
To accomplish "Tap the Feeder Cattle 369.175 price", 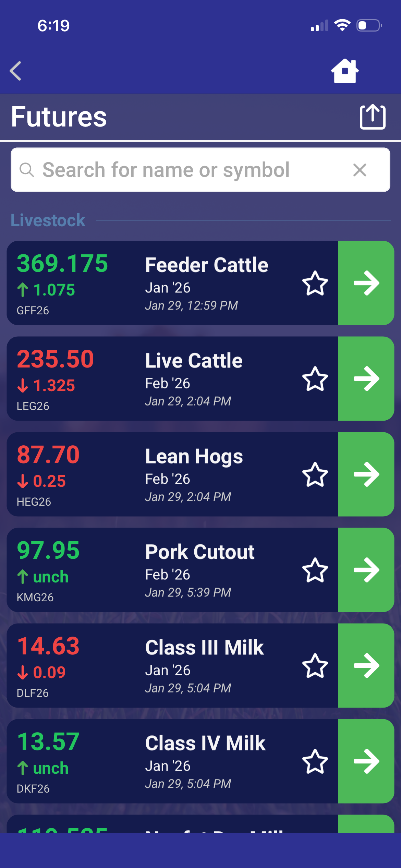I will click(62, 264).
